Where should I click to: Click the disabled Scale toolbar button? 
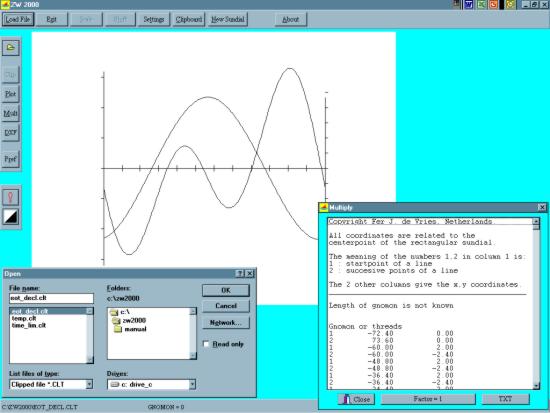pyautogui.click(x=86, y=19)
